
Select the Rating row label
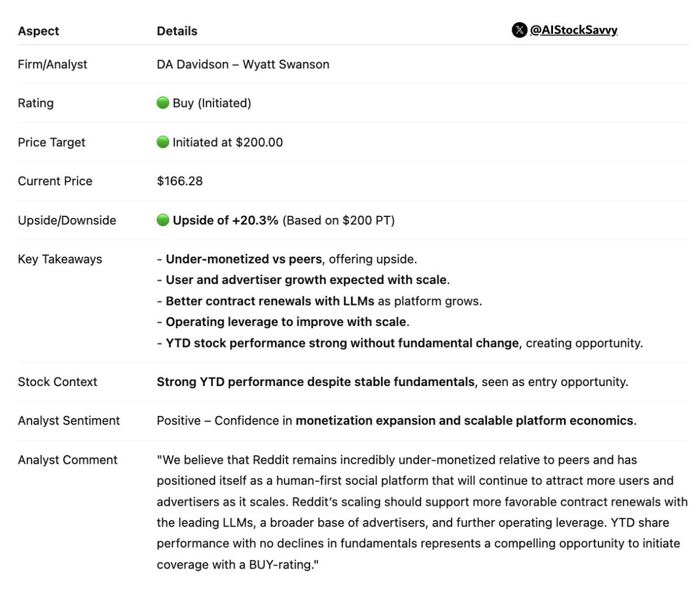(x=36, y=103)
